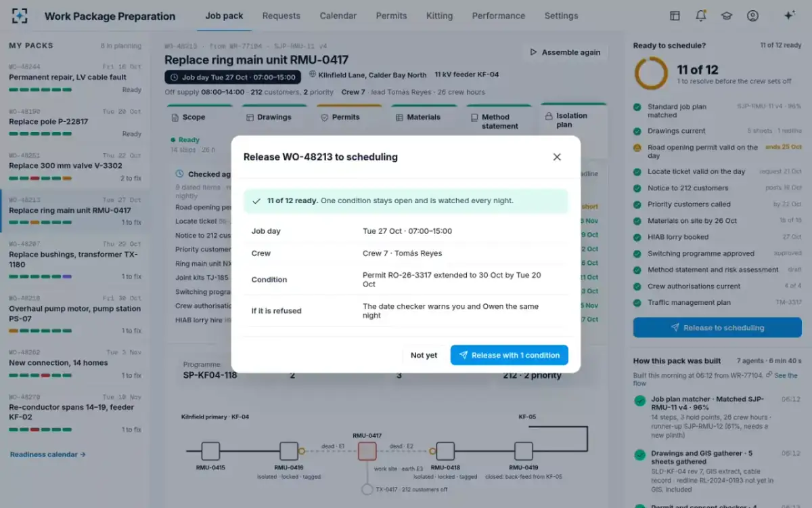This screenshot has height=508, width=812.
Task: Click the Traffic management plan check icon
Action: tap(637, 303)
